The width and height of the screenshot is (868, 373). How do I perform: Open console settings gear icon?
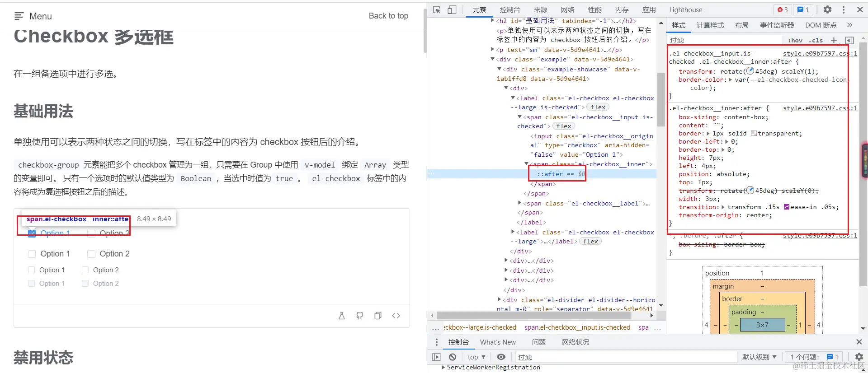pos(859,357)
